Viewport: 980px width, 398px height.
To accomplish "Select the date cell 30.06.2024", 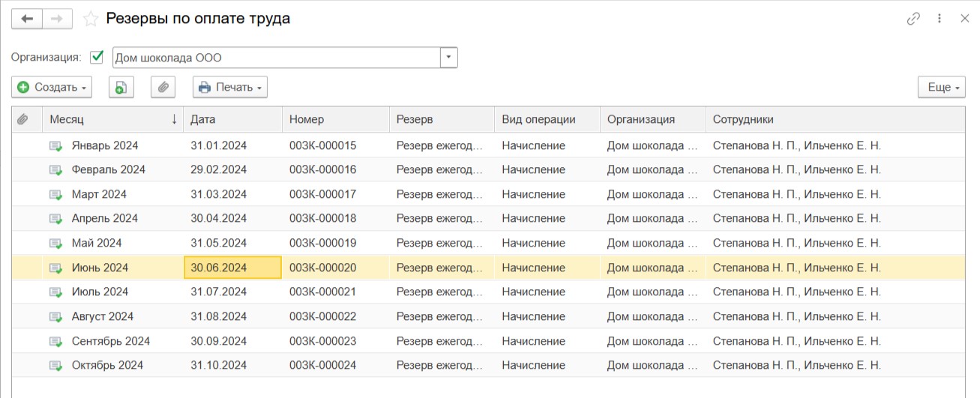I will point(232,268).
